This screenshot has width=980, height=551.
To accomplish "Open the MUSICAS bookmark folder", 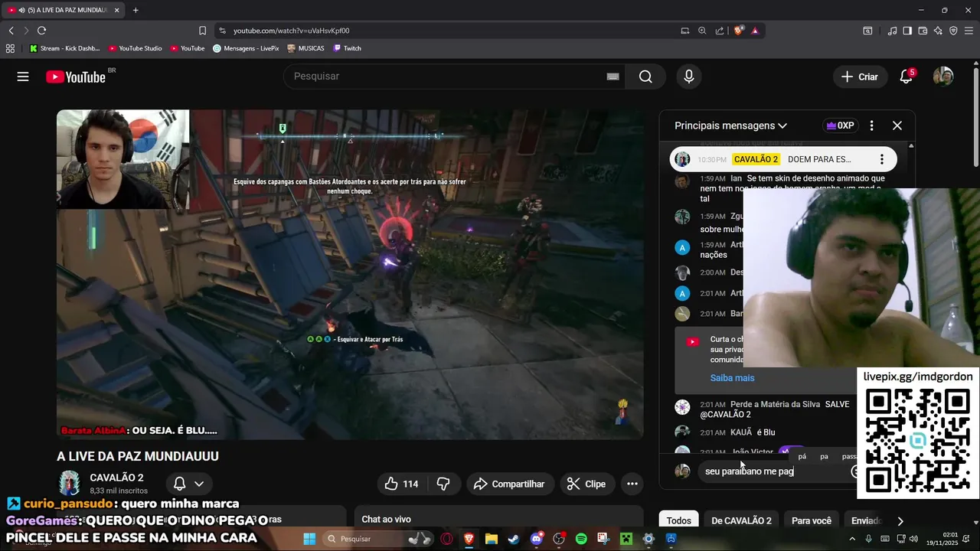I will click(x=305, y=48).
